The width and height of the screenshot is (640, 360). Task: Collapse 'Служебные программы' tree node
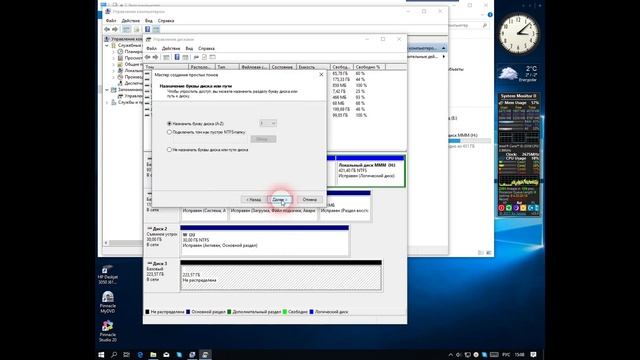tap(107, 46)
